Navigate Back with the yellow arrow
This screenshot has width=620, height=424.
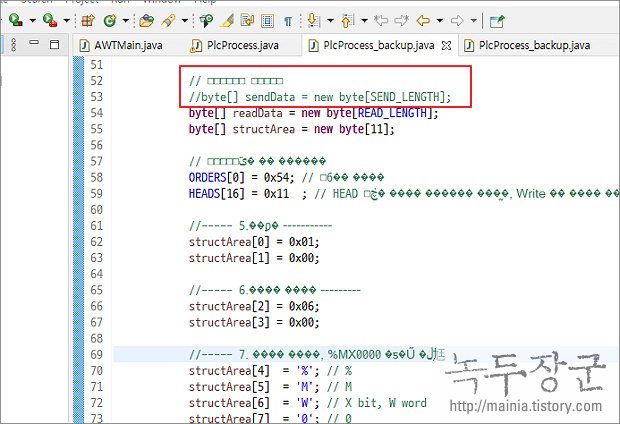pos(423,20)
